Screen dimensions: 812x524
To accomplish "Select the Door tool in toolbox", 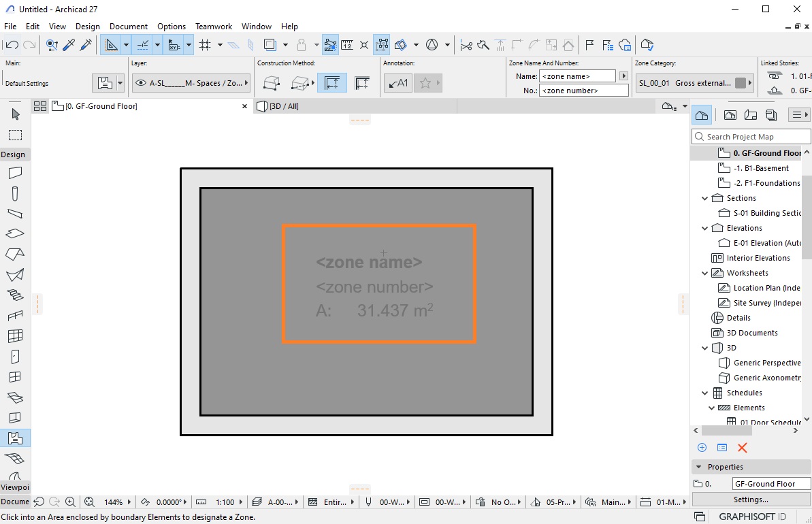I will [x=15, y=357].
